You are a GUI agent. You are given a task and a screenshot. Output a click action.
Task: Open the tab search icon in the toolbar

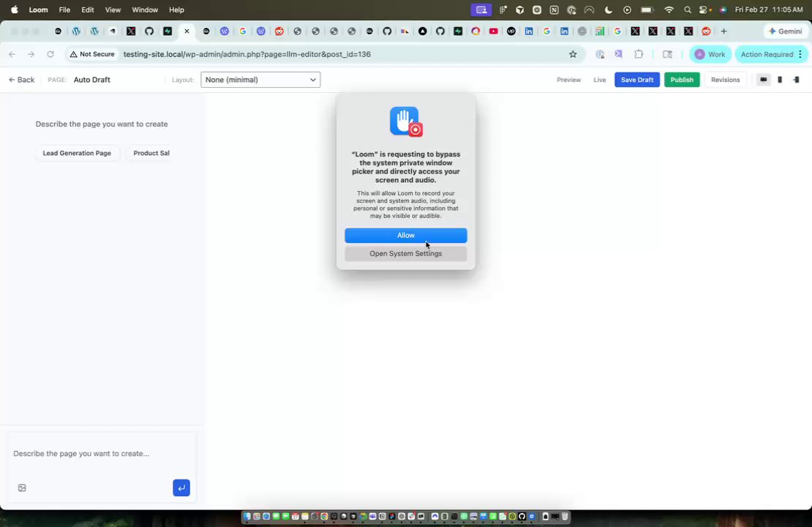coord(667,54)
